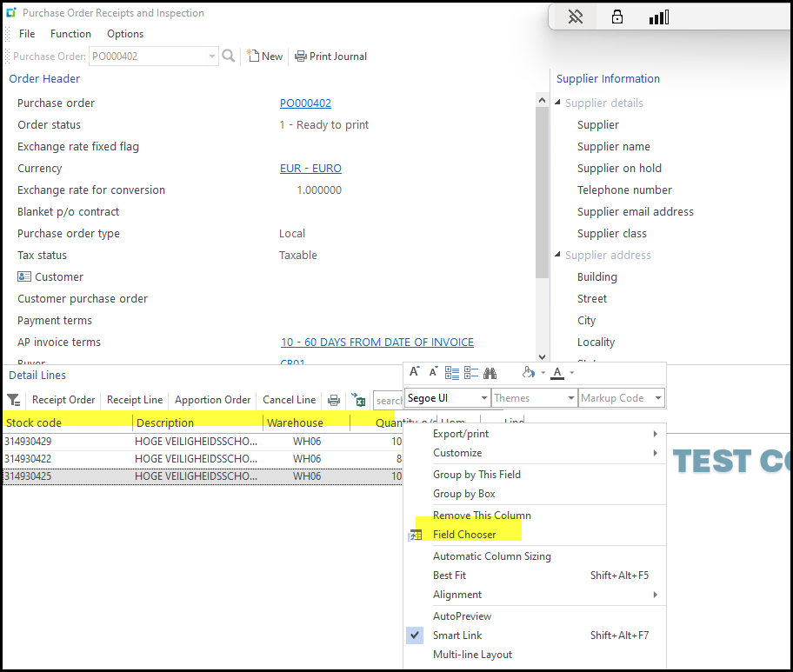Open the PO000402 purchase order link

305,103
